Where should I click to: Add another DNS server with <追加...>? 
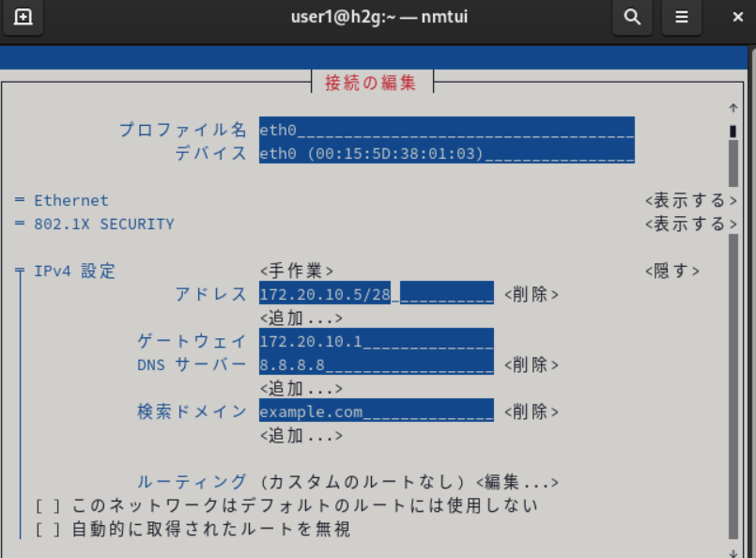pyautogui.click(x=301, y=389)
